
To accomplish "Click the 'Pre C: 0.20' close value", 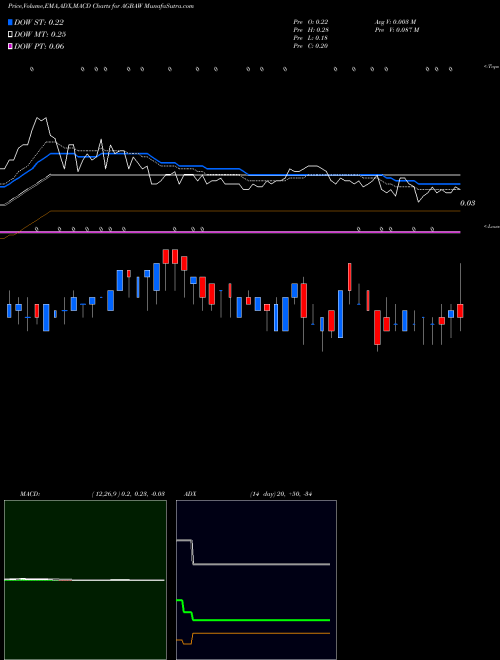I will (311, 46).
